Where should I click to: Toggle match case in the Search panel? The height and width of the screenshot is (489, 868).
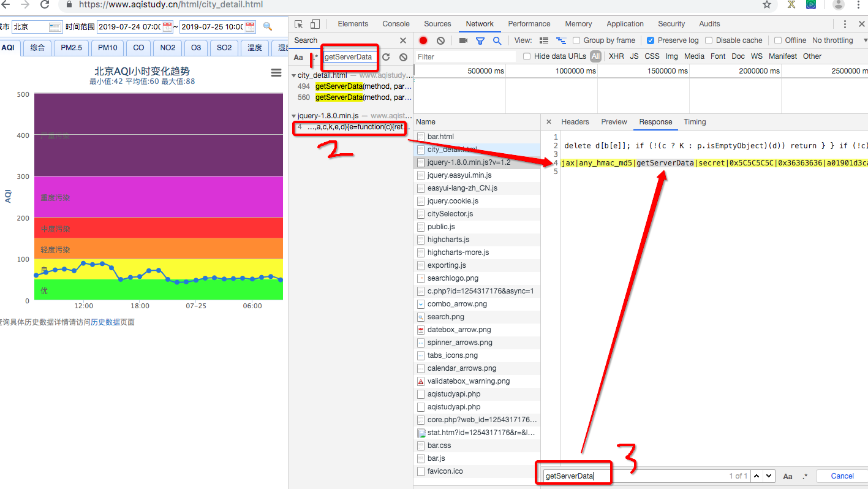298,57
